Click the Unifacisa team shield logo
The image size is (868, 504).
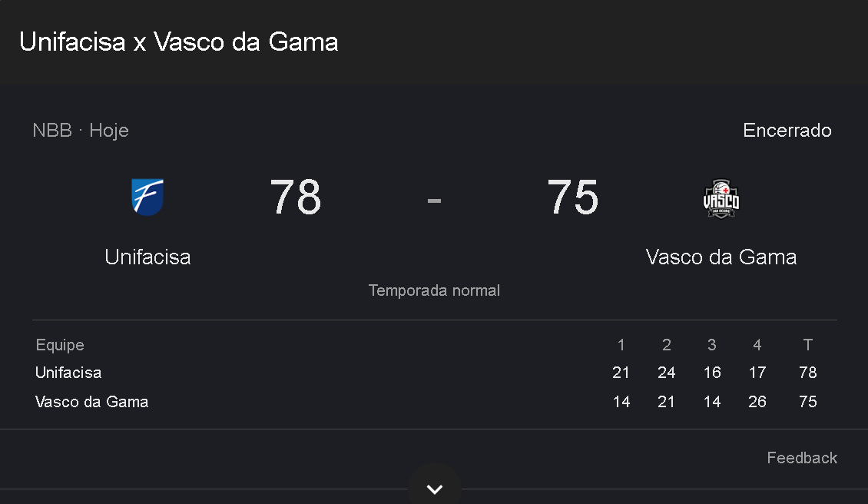(147, 197)
